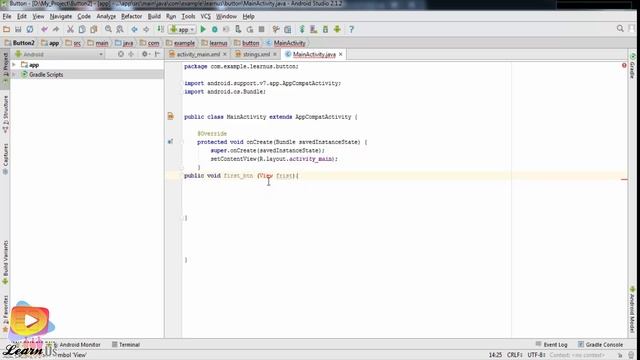
Task: Click the Paste icon in toolbar
Action: (x=94, y=29)
